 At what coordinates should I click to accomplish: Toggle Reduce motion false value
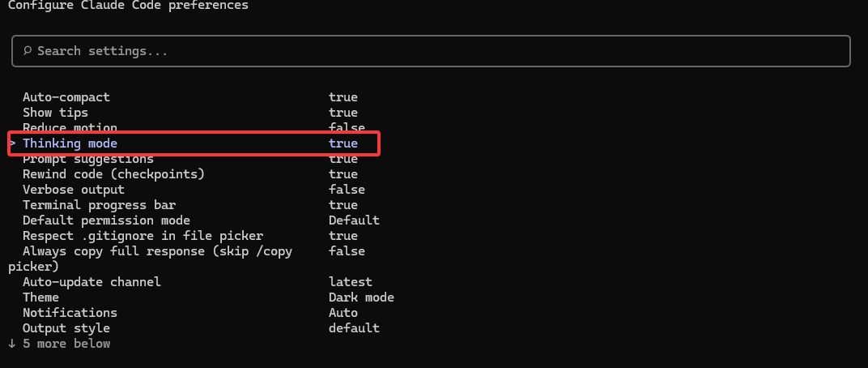point(347,128)
